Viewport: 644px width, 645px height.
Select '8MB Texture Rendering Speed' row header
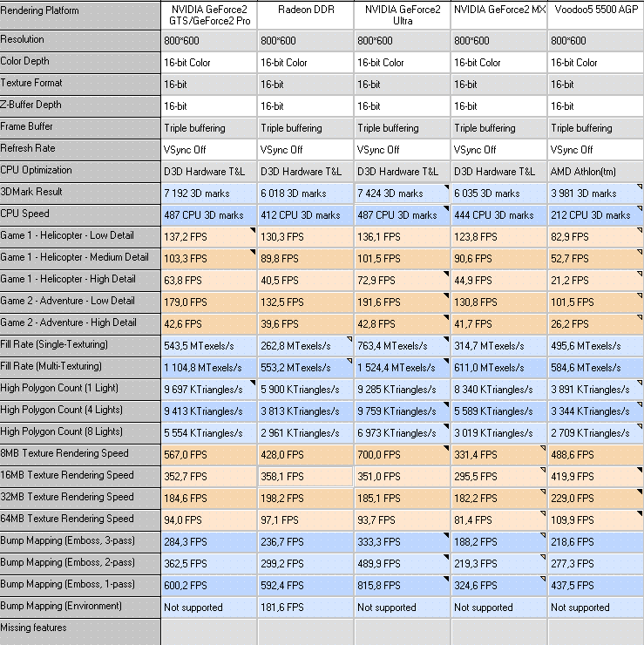pyautogui.click(x=80, y=455)
